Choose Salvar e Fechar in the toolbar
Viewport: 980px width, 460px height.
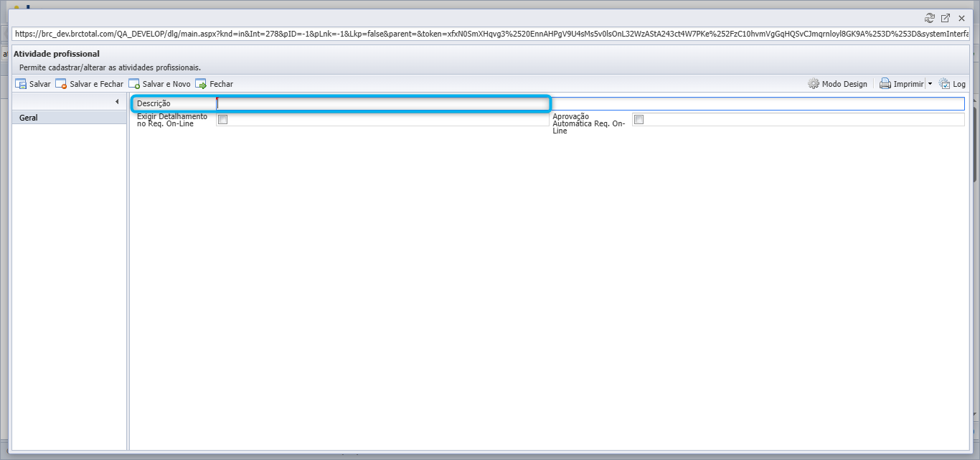[90, 84]
